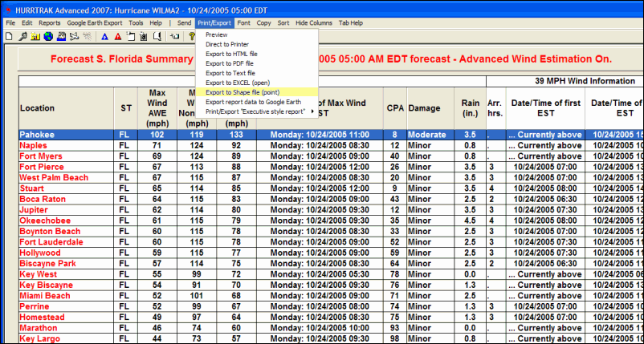The height and width of the screenshot is (344, 644).
Task: Click the hurricane swirl toolbar icon
Action: [x=75, y=36]
